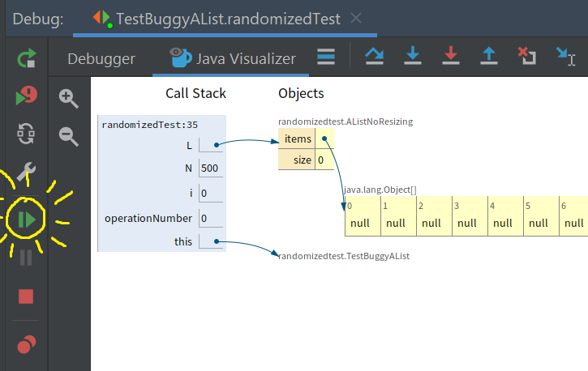The width and height of the screenshot is (588, 371).
Task: Click Force Step Into red arrow
Action: point(451,57)
